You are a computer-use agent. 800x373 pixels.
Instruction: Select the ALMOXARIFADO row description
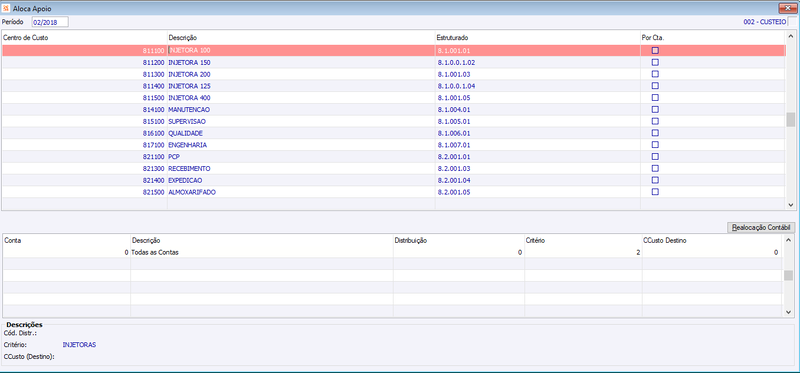301,192
